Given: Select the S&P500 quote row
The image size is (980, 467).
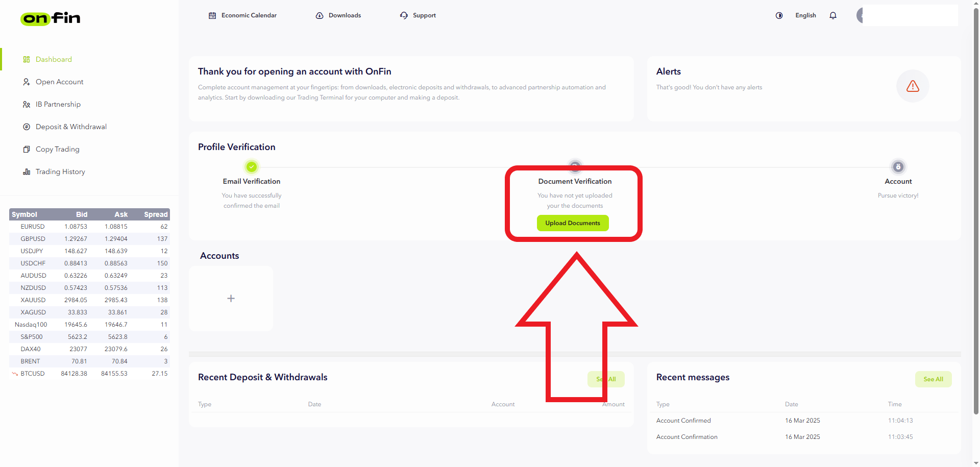Looking at the screenshot, I should pos(89,337).
